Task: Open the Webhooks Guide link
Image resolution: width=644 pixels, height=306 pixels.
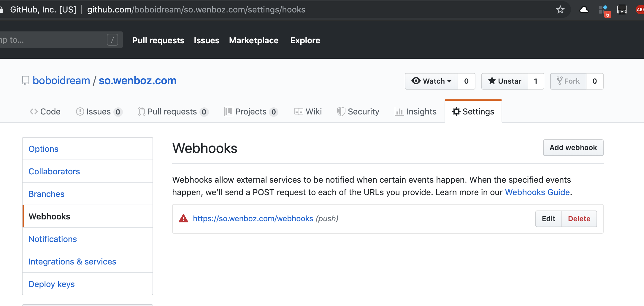Action: point(537,192)
